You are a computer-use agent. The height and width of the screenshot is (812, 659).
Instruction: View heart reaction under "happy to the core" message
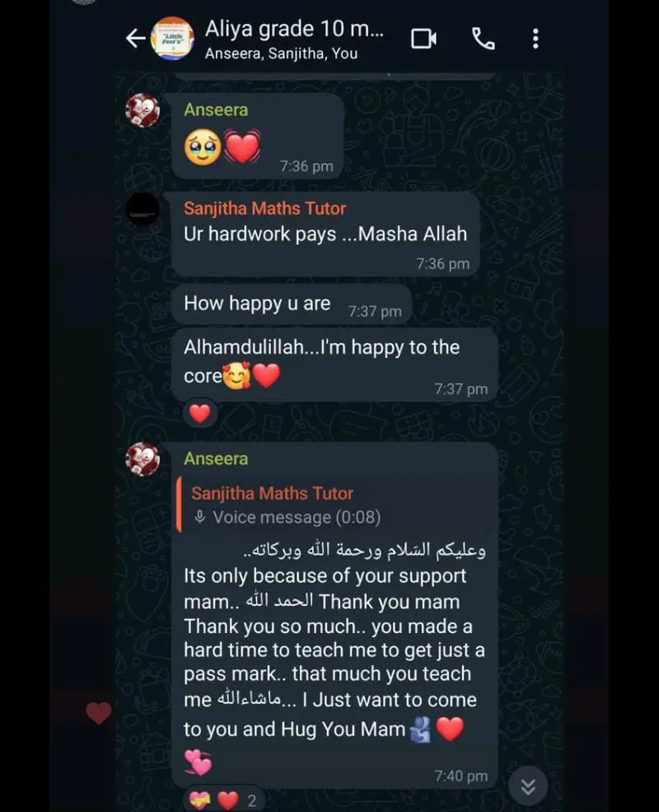[199, 414]
